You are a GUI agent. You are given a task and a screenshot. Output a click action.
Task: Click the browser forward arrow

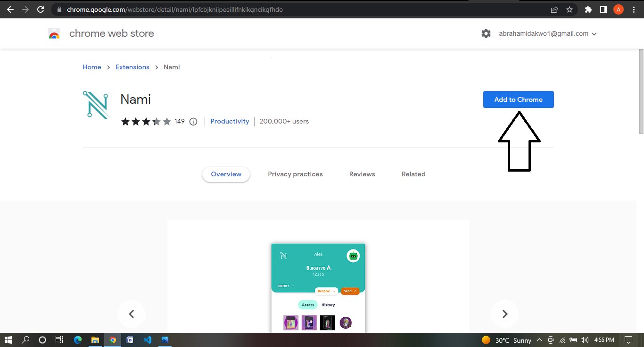click(25, 9)
